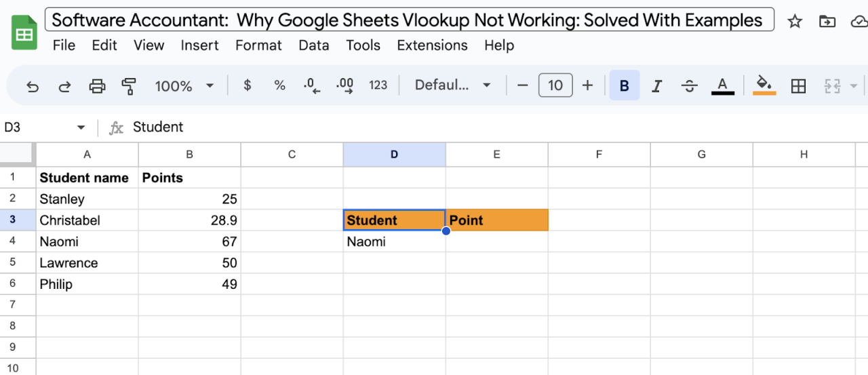Select the cell containing "Lawrence"

click(x=87, y=263)
